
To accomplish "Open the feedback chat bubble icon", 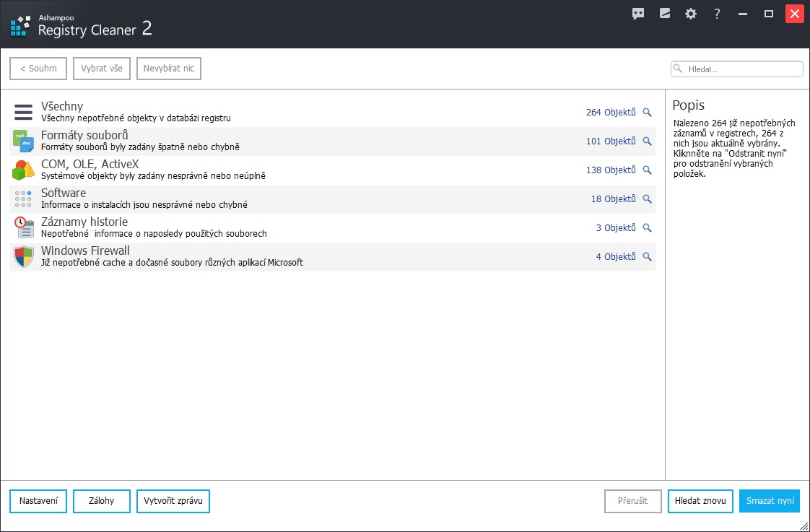I will [638, 14].
